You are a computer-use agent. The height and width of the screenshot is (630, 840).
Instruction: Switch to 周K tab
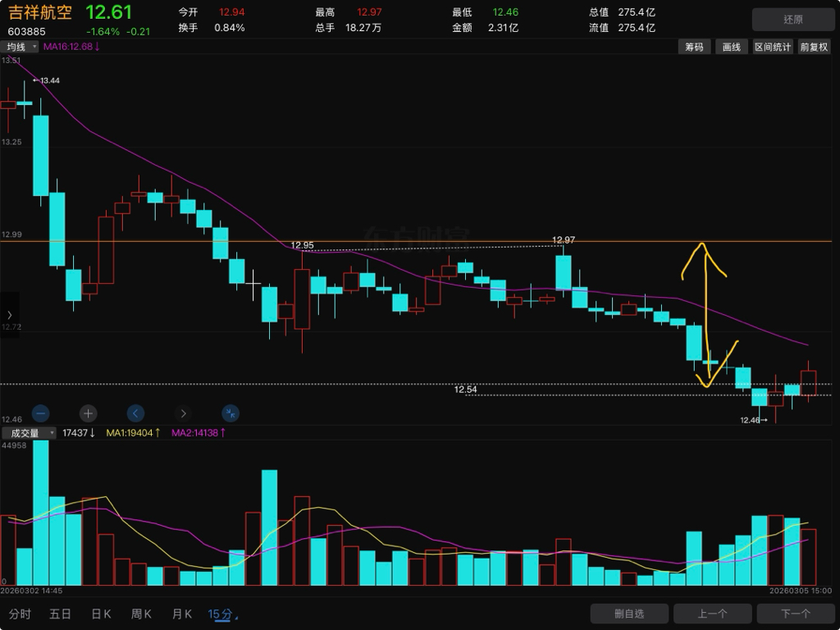pyautogui.click(x=141, y=614)
